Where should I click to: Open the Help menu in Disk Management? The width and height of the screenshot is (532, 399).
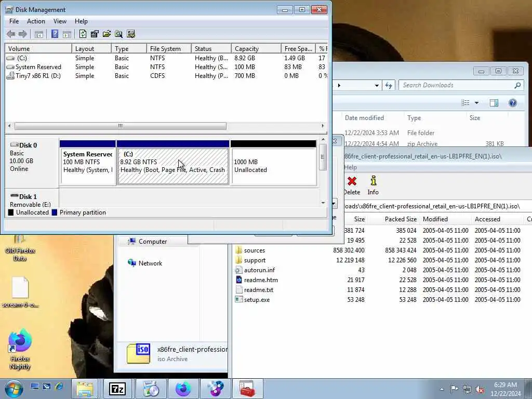(x=81, y=21)
